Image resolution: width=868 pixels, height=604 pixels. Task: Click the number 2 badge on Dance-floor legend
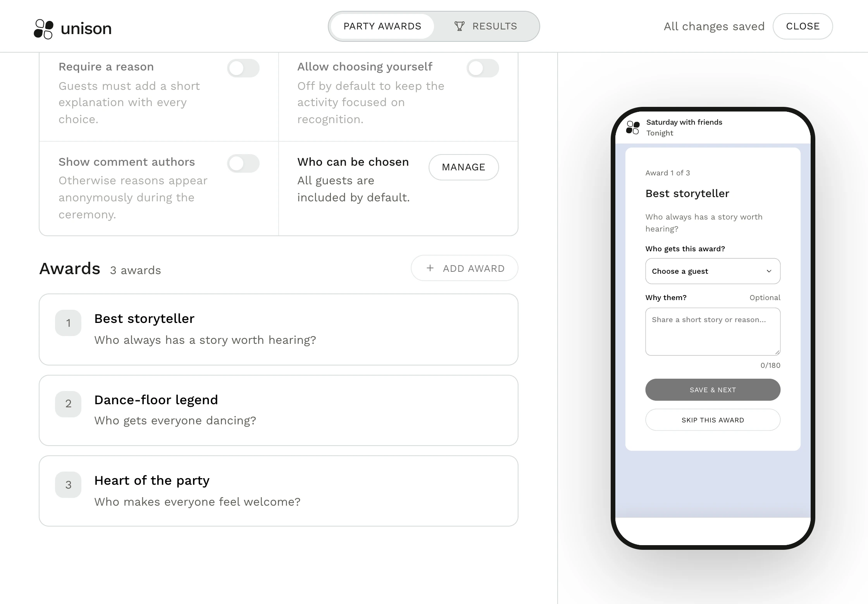[68, 404]
